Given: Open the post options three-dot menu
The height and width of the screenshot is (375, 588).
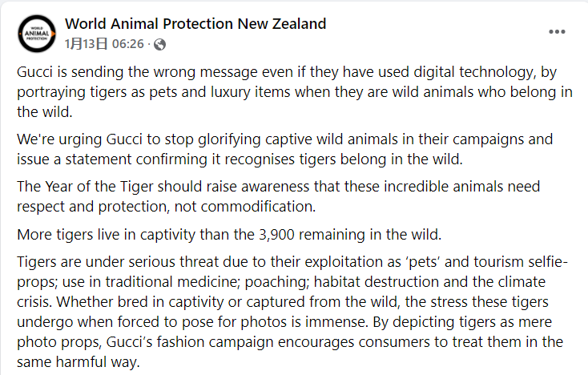Looking at the screenshot, I should click(x=557, y=32).
